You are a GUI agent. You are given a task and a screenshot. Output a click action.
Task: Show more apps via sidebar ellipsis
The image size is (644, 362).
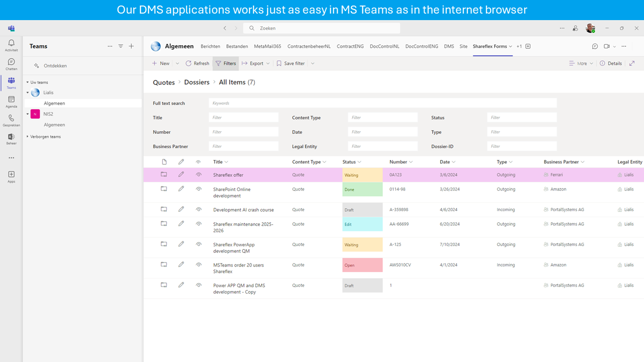11,158
